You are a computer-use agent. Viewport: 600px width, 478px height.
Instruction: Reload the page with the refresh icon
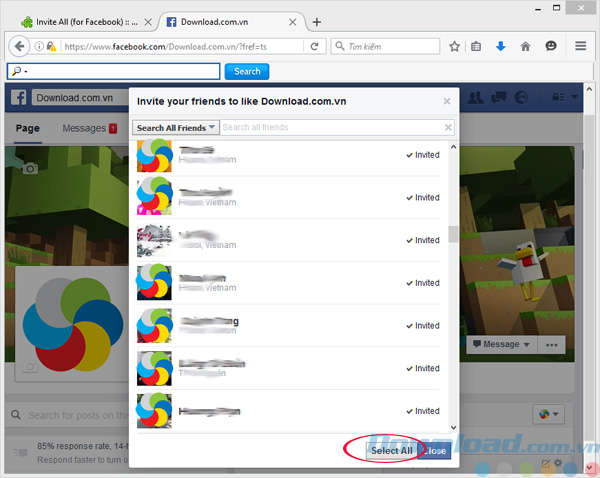coord(315,46)
